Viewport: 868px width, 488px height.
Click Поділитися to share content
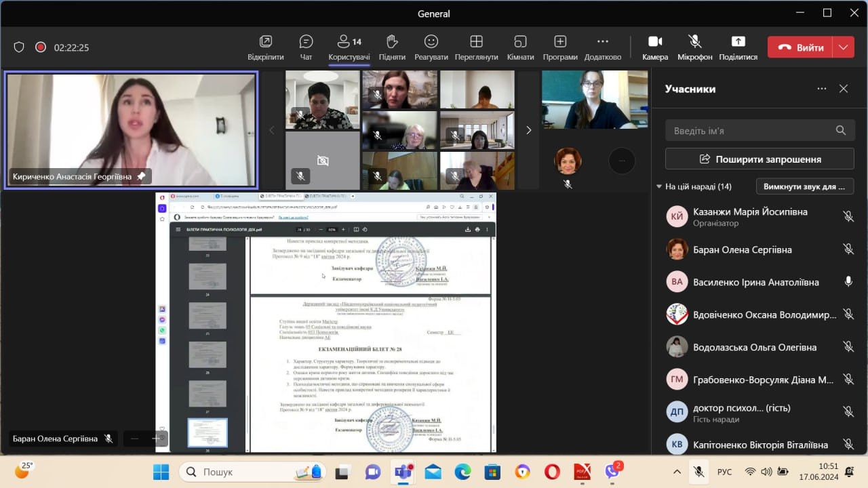(x=738, y=47)
